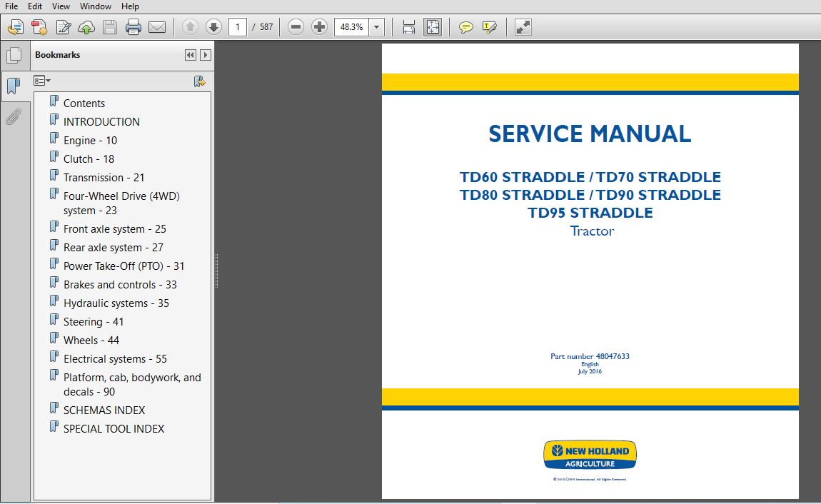
Task: Click the SERVICE MANUAL title on the page
Action: click(590, 134)
